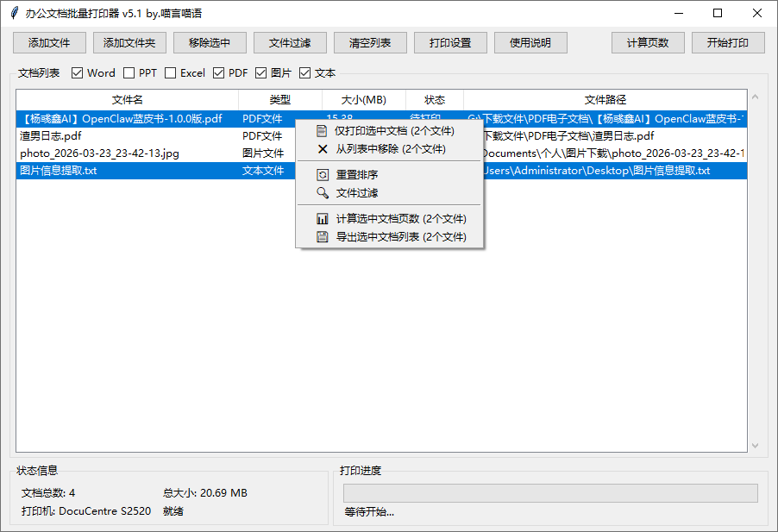This screenshot has width=778, height=532.
Task: Uncheck the Word file type checkbox
Action: [x=78, y=73]
